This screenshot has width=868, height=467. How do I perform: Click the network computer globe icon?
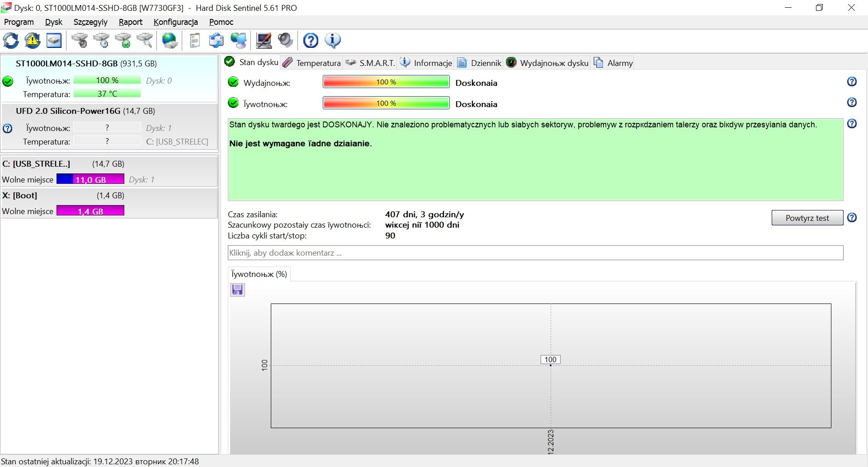point(239,41)
